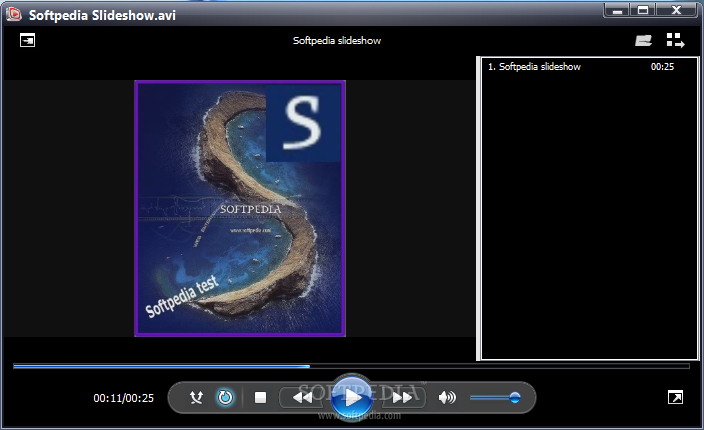Minimize the player window
This screenshot has height=430, width=704.
tap(617, 10)
